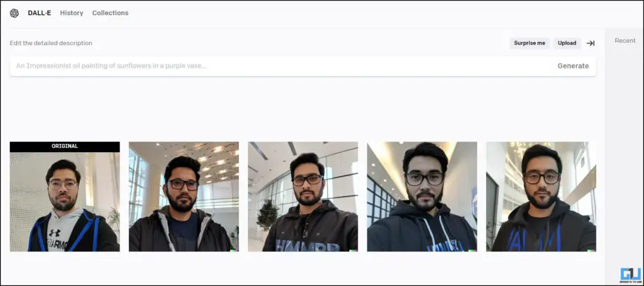The image size is (644, 286).
Task: Click the Gadgets To Use watermark logo
Action: (630, 275)
